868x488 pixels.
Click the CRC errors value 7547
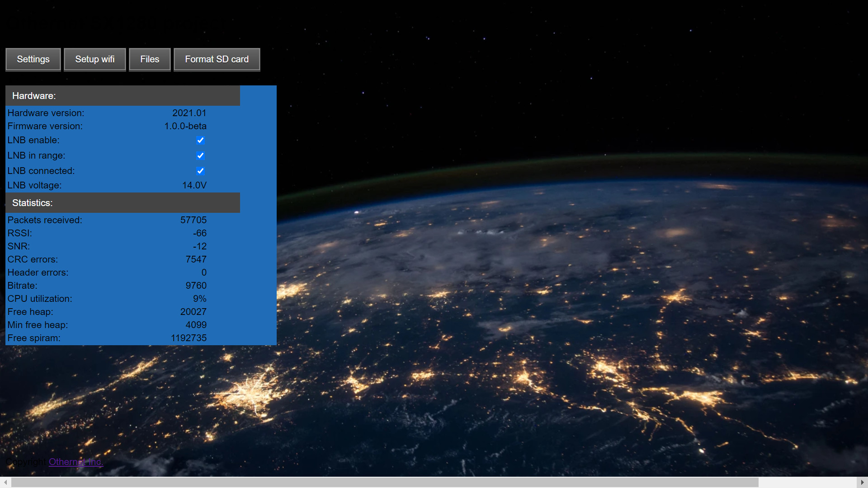point(196,259)
